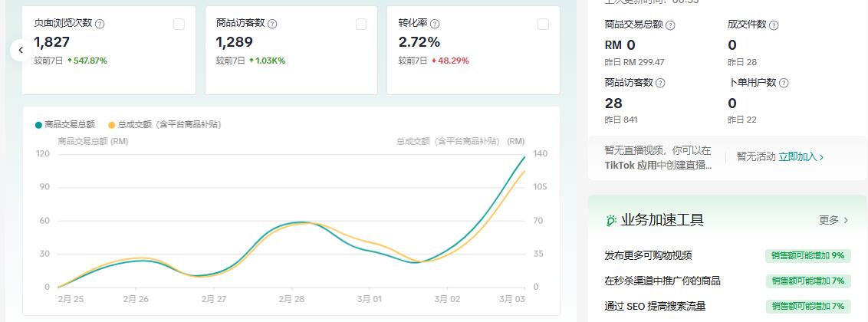Click help icon beside 商品交易总额 in right panel
This screenshot has height=322, width=868.
click(670, 25)
